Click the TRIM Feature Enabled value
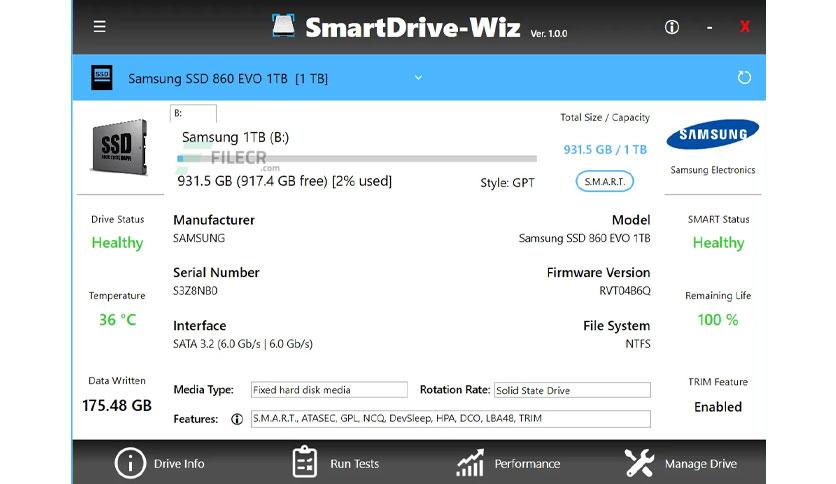The image size is (836, 484). tap(718, 407)
